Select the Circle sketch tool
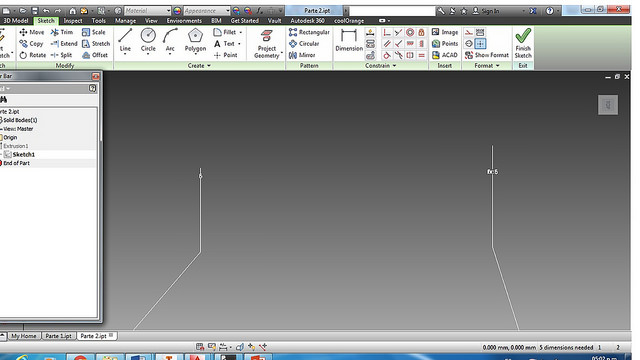Image resolution: width=640 pixels, height=360 pixels. (148, 40)
